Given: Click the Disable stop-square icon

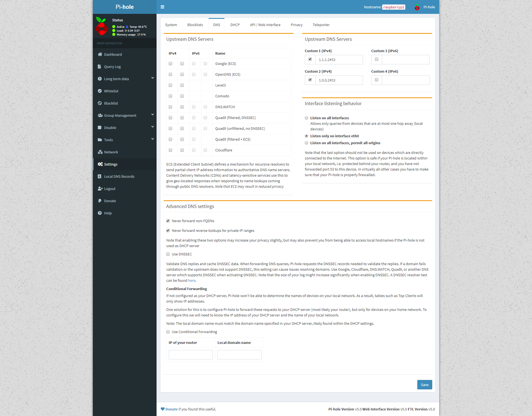Looking at the screenshot, I should (100, 128).
